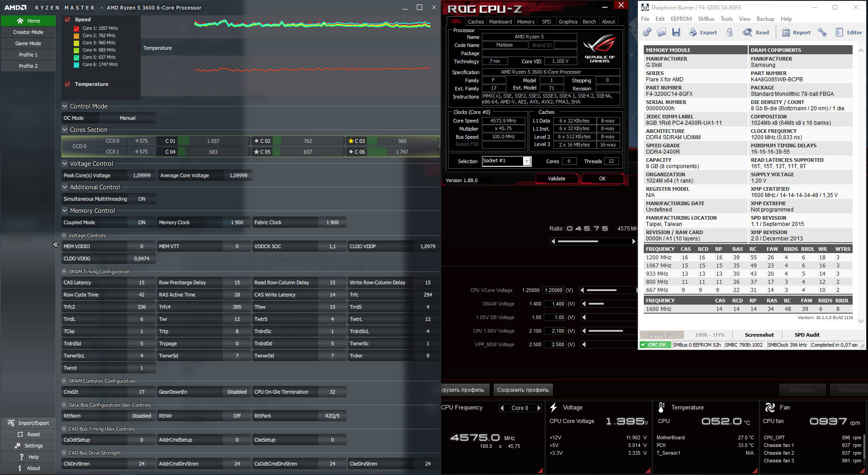Adjust the CPU 1.80V Voltage slider
This screenshot has width=868, height=475.
(x=609, y=331)
